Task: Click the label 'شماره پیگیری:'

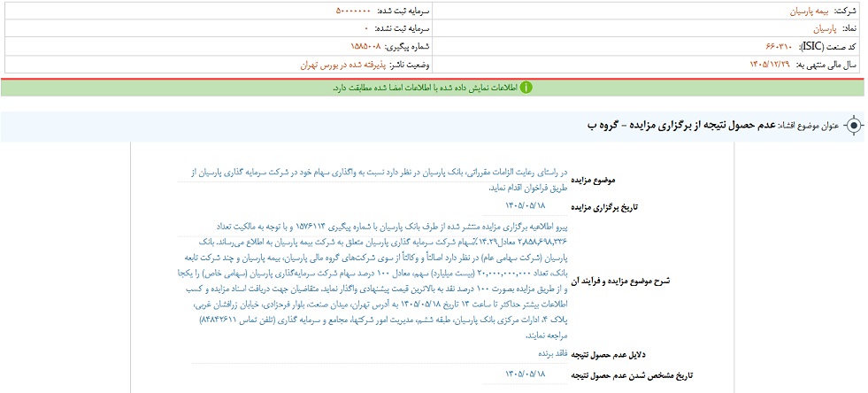Action: (x=406, y=47)
